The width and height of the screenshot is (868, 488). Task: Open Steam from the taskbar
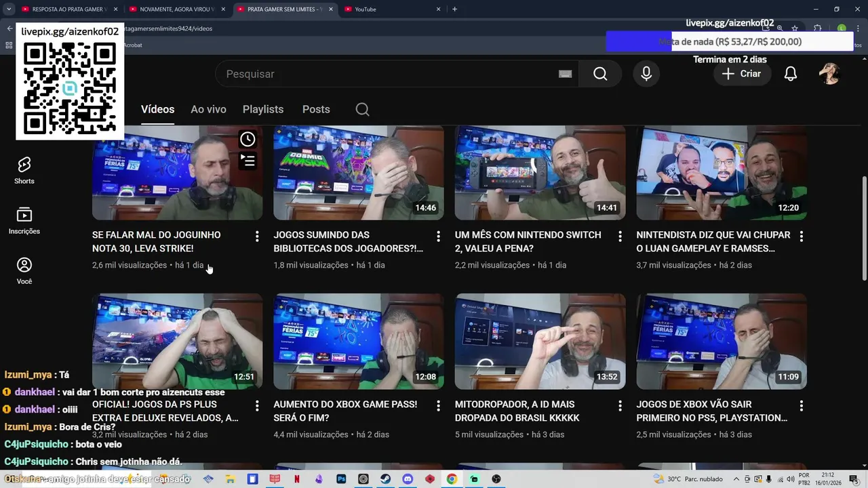tap(385, 479)
